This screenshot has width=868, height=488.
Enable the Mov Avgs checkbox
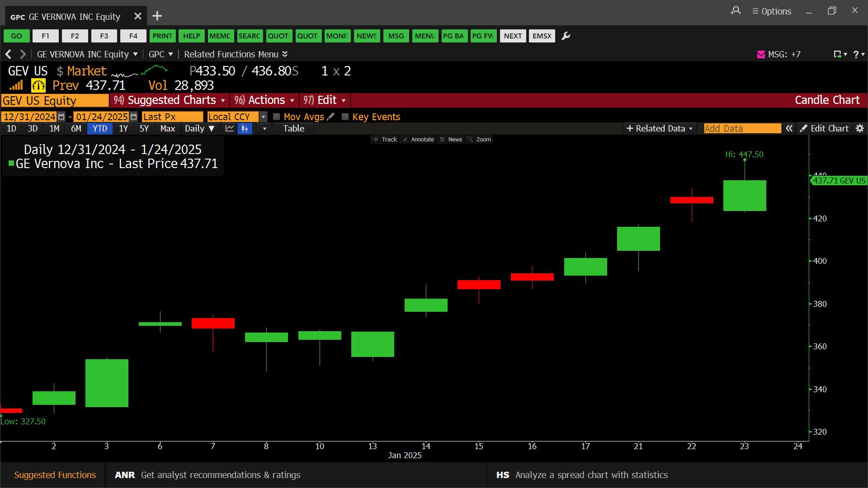click(x=277, y=117)
